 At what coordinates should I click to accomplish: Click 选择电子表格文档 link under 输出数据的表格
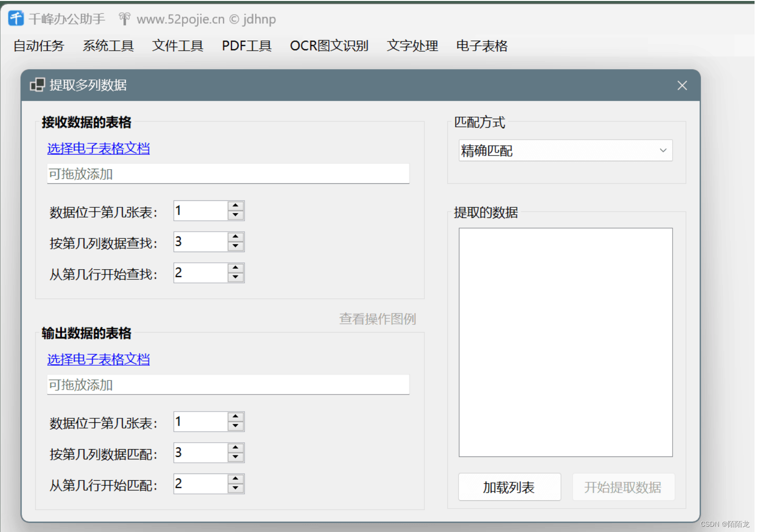click(98, 359)
